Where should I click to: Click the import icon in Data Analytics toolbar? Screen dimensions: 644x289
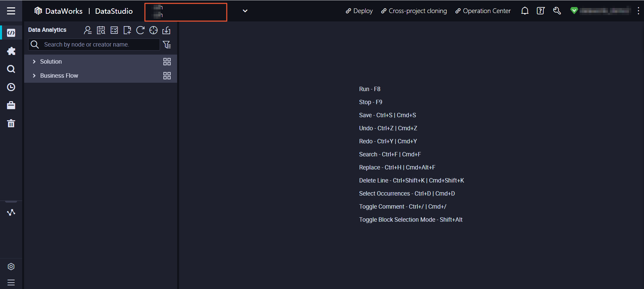166,30
